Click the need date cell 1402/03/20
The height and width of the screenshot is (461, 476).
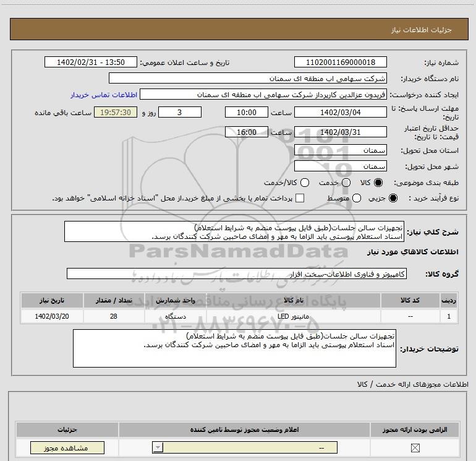(52, 316)
